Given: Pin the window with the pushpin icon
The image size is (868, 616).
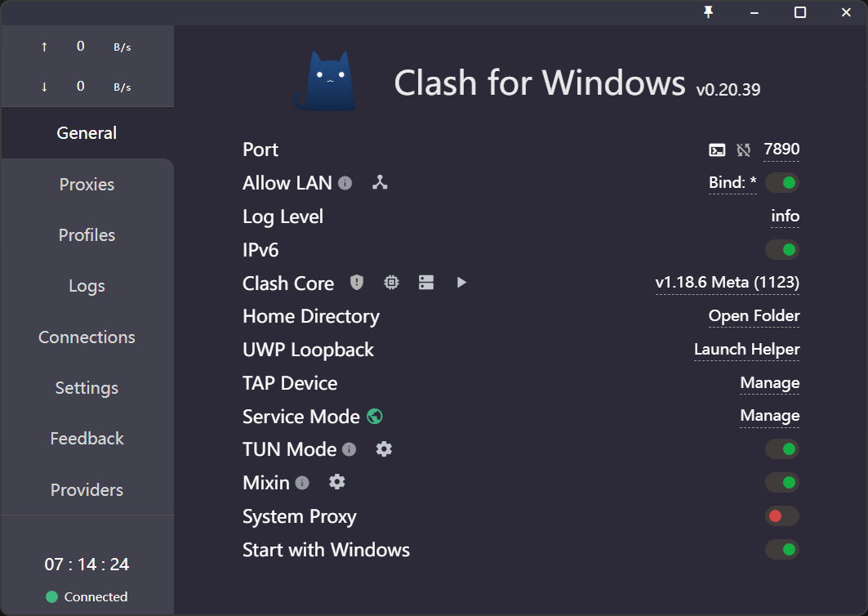Looking at the screenshot, I should tap(708, 12).
